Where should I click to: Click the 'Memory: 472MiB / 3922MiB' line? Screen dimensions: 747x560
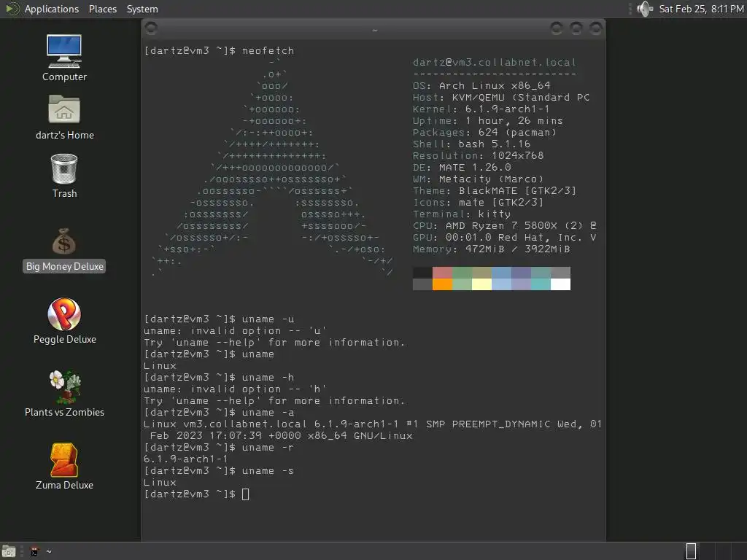491,249
